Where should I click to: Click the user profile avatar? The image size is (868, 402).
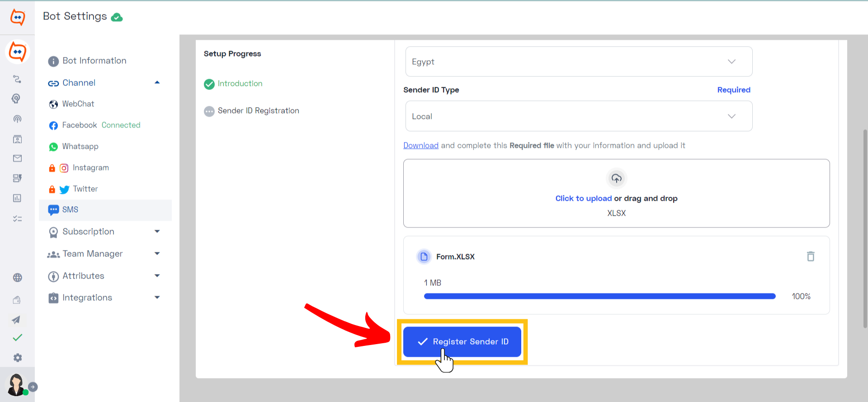[17, 385]
